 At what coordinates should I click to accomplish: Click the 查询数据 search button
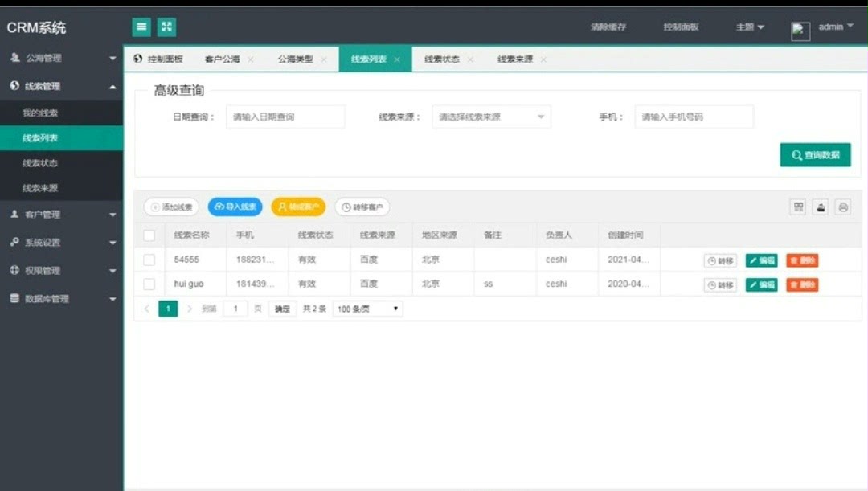pos(815,155)
